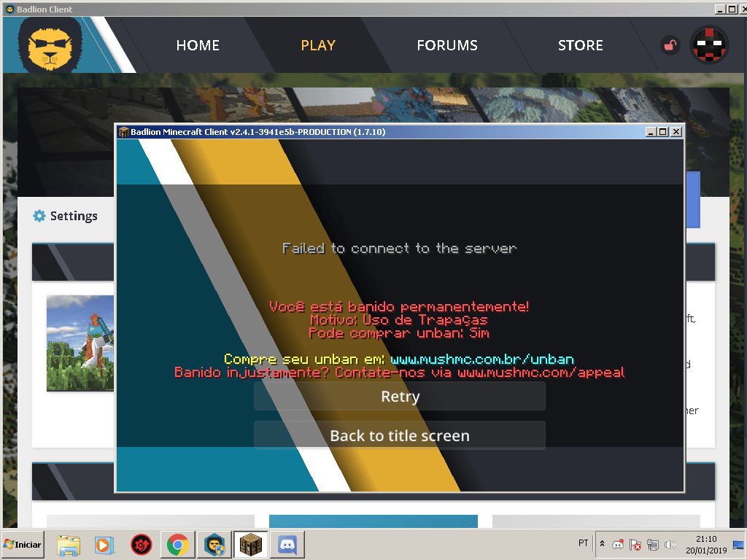The width and height of the screenshot is (747, 560).
Task: Click the Badlion lion logo
Action: point(50,46)
